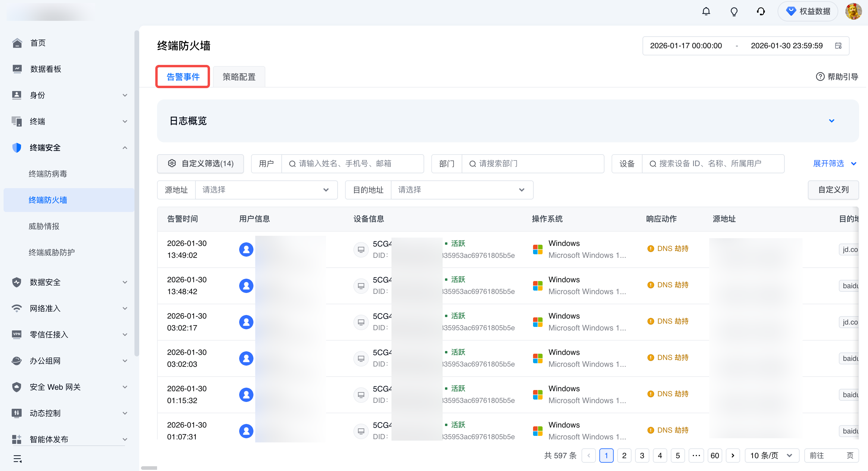Expand the 安全 Web 网关 sidebar menu
Viewport: 868px width, 471px height.
coord(69,387)
